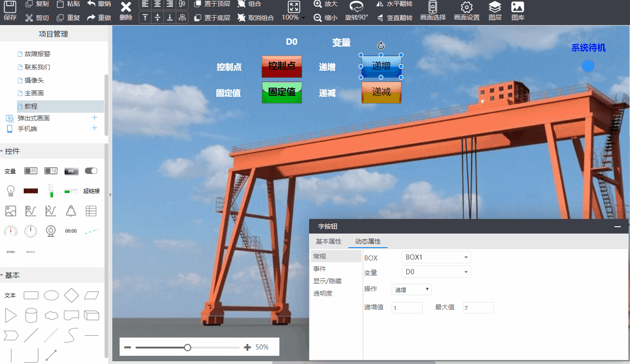630x364 pixels.
Task: Flip vertically with 竖直翻转
Action: pyautogui.click(x=394, y=18)
